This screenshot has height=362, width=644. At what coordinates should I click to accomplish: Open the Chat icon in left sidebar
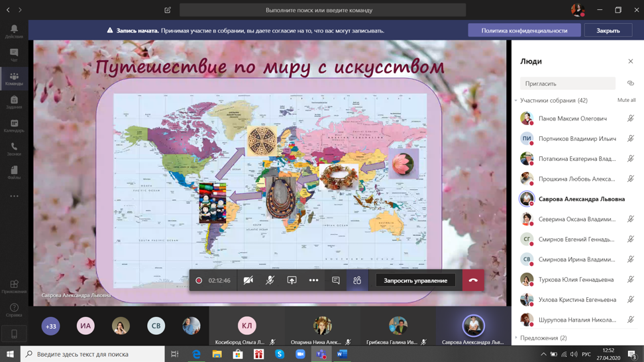coord(14,55)
